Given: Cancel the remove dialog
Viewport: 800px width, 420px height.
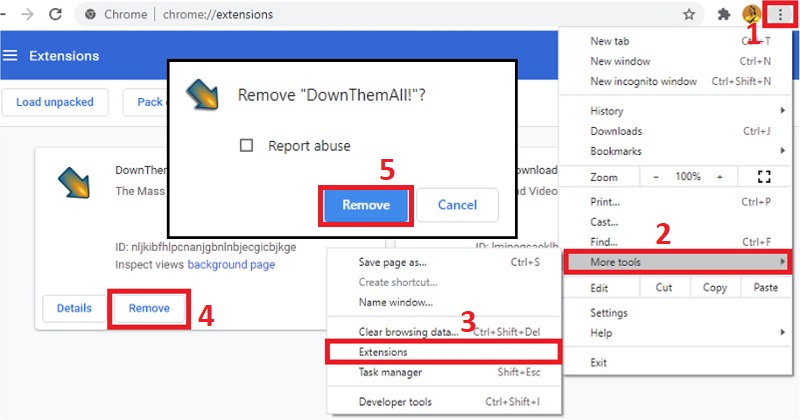Looking at the screenshot, I should [457, 205].
